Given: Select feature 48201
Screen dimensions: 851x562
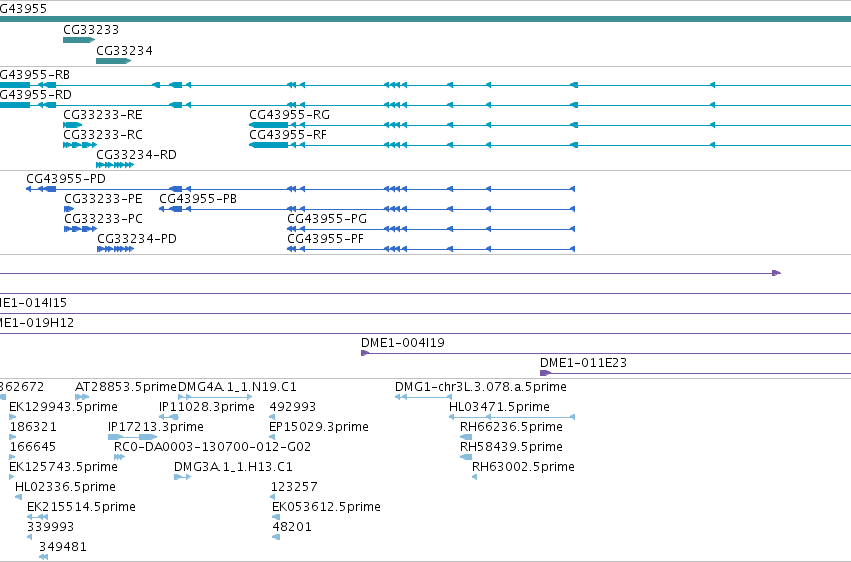Looking at the screenshot, I should [292, 528].
